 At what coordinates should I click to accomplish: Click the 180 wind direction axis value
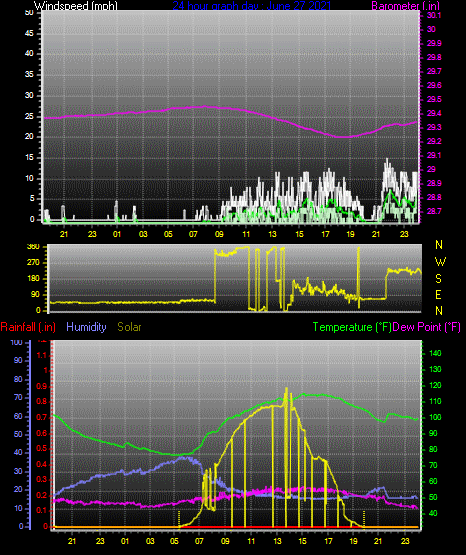coord(33,279)
